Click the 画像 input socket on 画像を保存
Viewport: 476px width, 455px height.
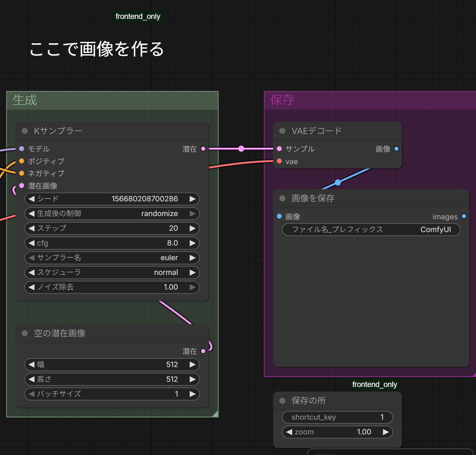coord(279,216)
